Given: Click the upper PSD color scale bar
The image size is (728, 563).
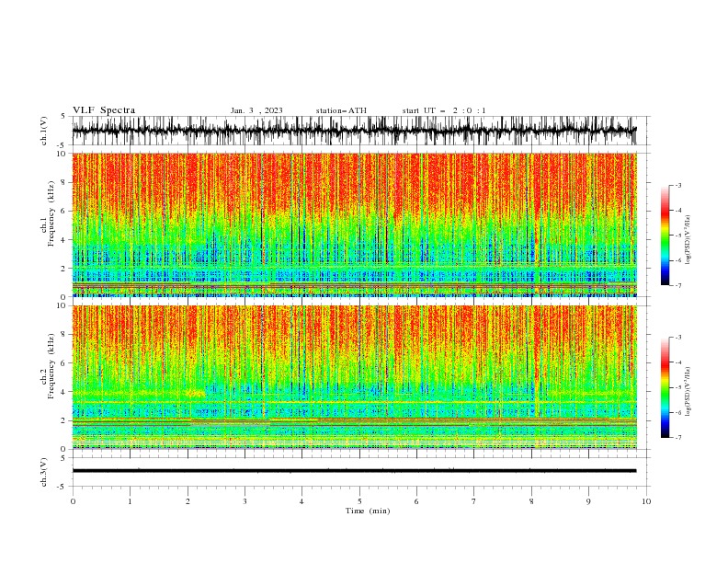Looking at the screenshot, I should pyautogui.click(x=665, y=236).
